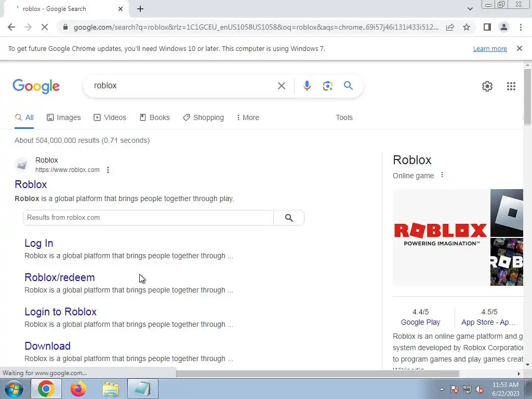Screen dimensions: 532x399
Task: Open the Chrome three-dot menu
Action: 521,27
